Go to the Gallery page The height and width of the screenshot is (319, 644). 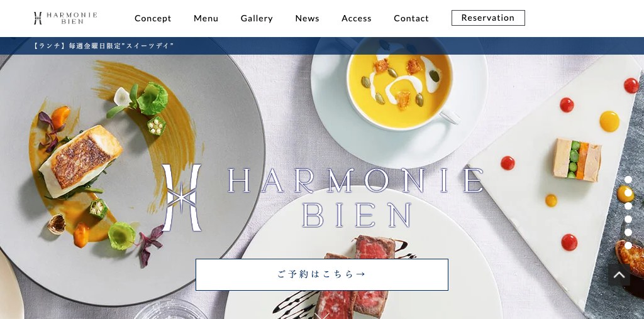pos(257,18)
